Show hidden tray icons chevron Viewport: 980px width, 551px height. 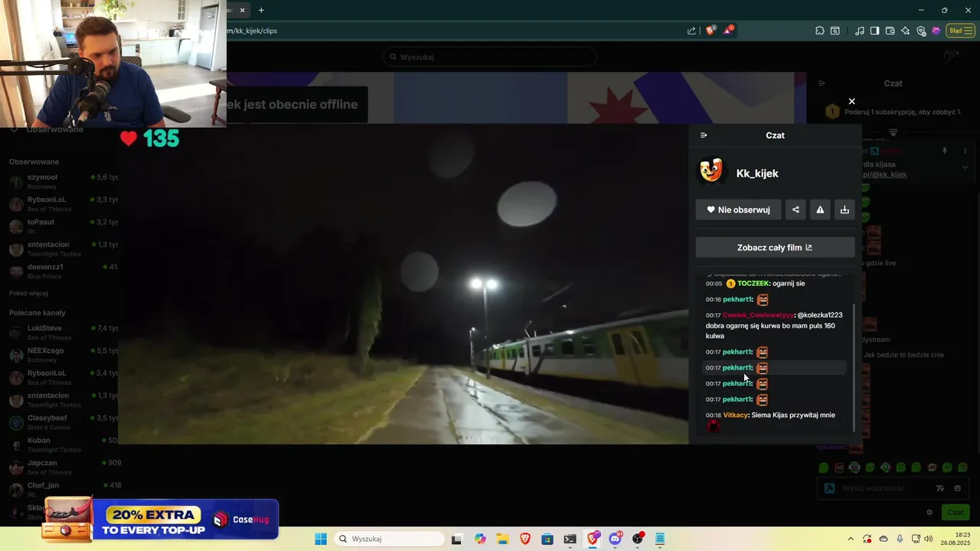850,539
